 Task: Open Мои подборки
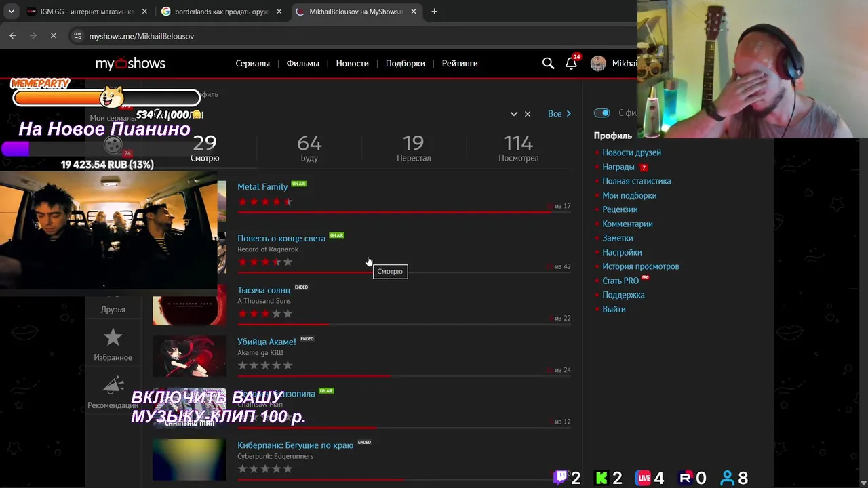[629, 195]
